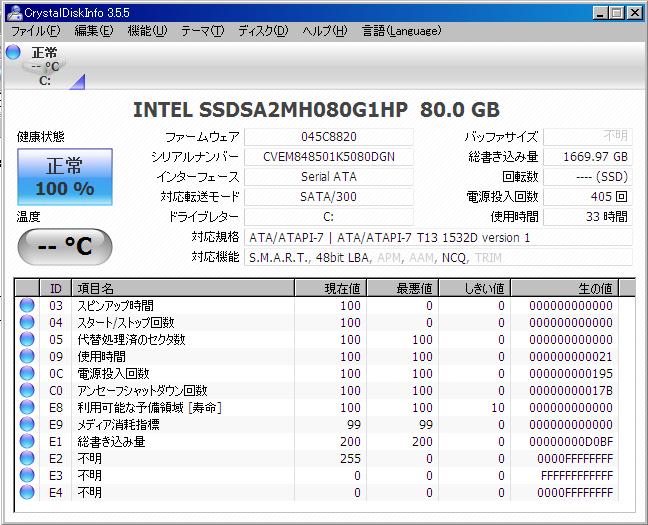Click raw value FFFFFFFFFFFF in row E3

[577, 475]
